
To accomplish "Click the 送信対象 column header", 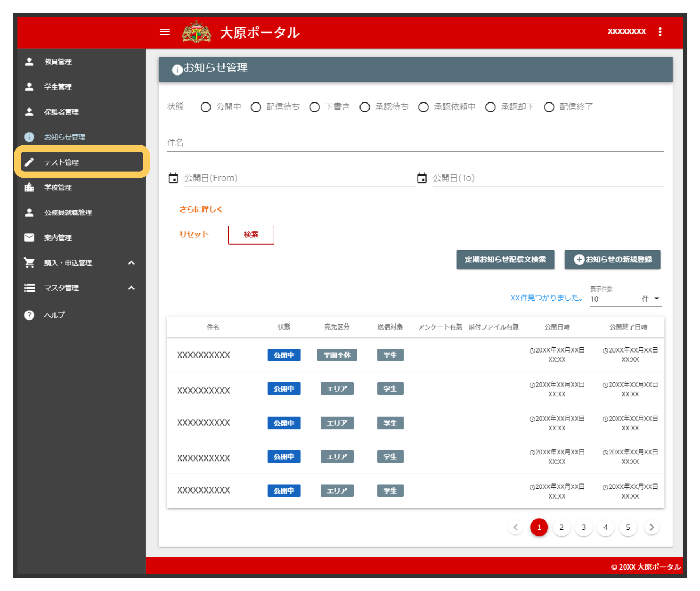I will 390,327.
